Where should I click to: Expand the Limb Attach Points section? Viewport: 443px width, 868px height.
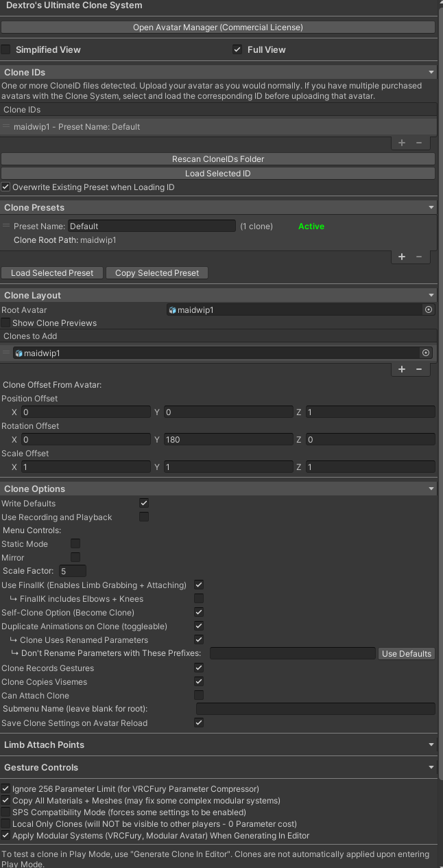point(431,744)
